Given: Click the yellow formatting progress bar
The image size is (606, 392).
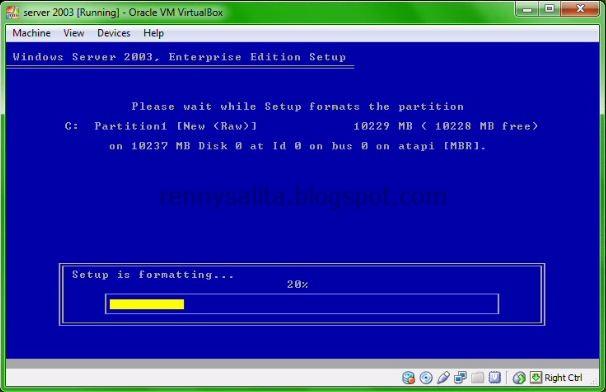Looking at the screenshot, I should click(147, 304).
